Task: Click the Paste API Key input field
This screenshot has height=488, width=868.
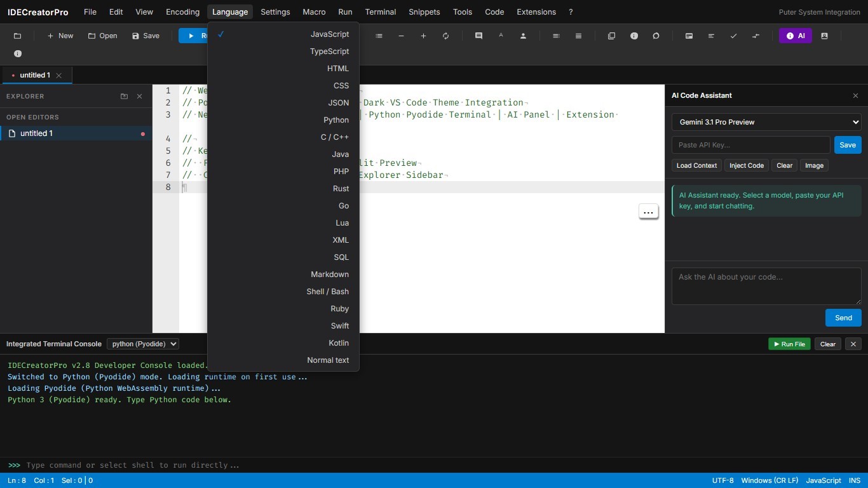Action: [751, 145]
